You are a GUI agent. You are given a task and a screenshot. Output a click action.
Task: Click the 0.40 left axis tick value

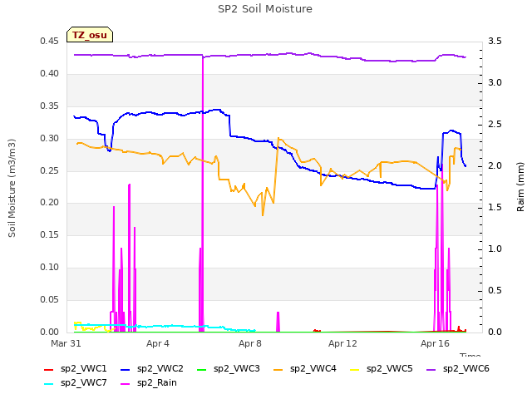(49, 74)
